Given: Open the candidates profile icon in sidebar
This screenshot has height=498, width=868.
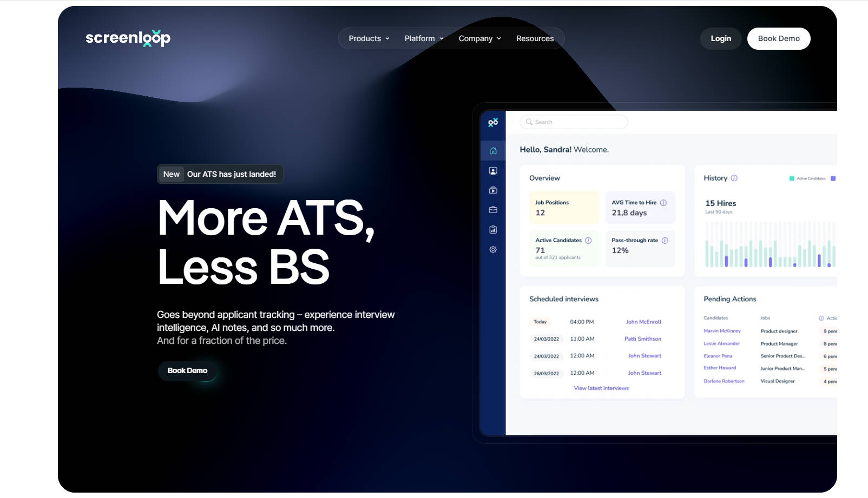Looking at the screenshot, I should point(493,171).
